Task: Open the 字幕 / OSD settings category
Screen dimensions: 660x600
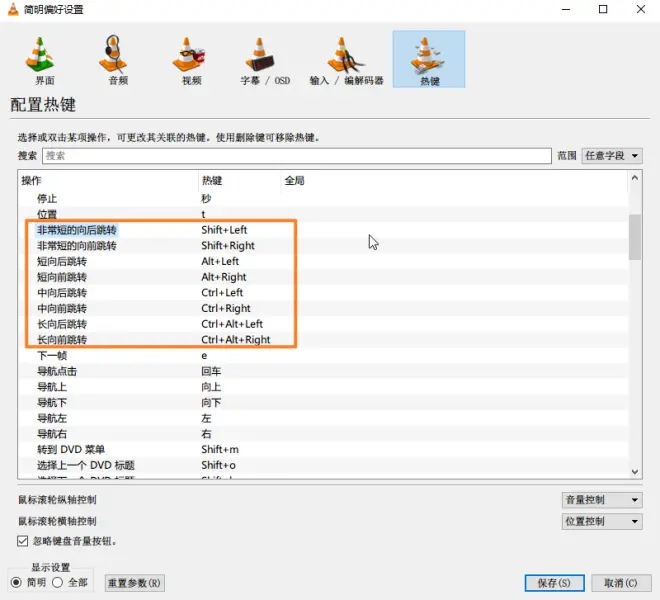Action: tap(264, 59)
